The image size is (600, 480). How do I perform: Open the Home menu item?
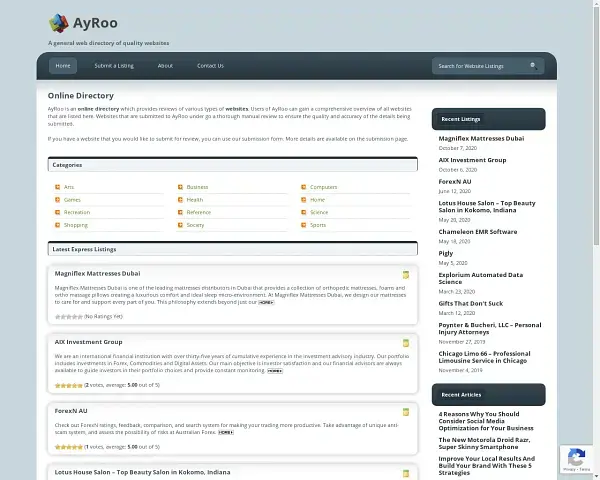point(63,66)
